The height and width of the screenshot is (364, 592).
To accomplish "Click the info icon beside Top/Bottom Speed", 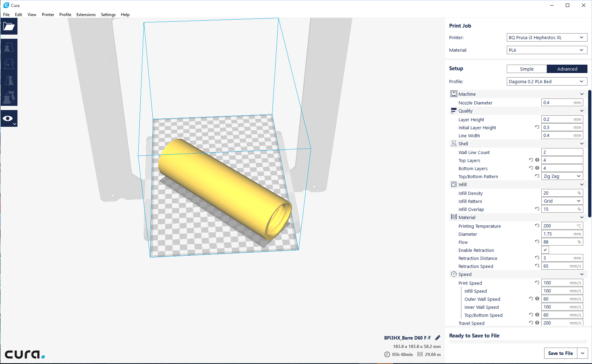I will pyautogui.click(x=537, y=315).
